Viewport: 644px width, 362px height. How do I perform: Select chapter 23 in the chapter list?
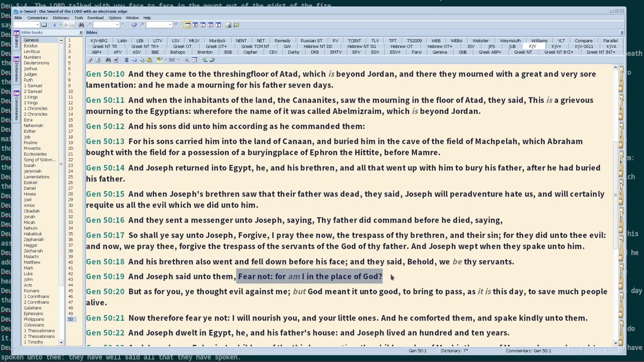70,165
